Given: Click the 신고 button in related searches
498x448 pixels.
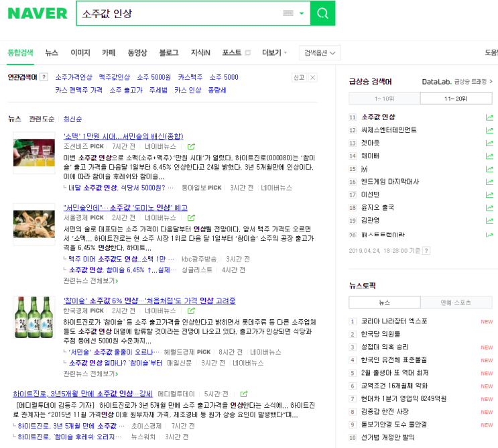Looking at the screenshot, I should [x=299, y=78].
